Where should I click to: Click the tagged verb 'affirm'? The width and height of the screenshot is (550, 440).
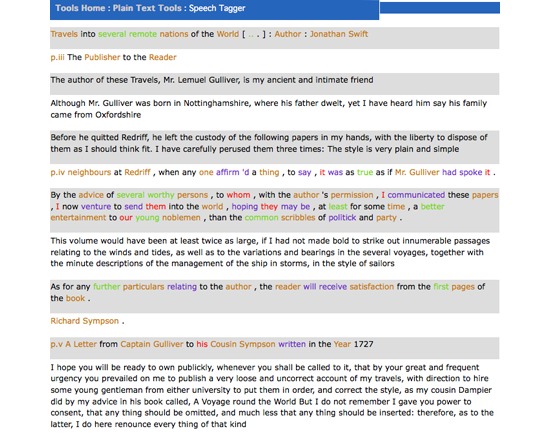click(x=227, y=172)
